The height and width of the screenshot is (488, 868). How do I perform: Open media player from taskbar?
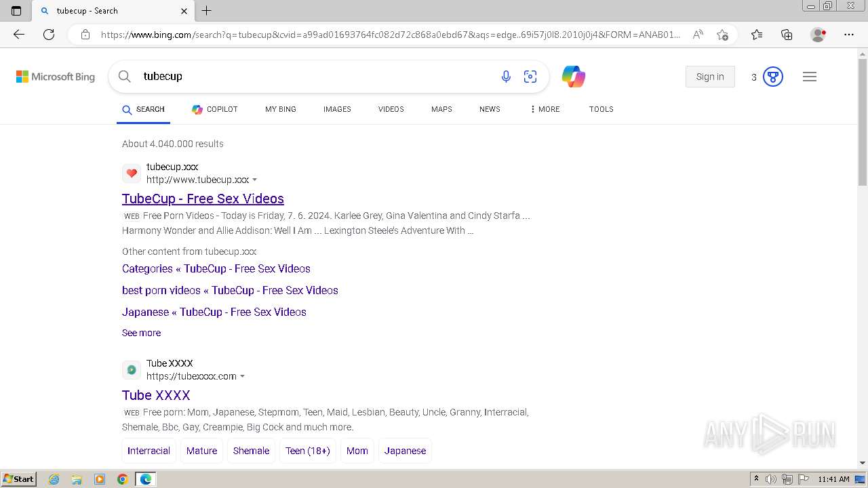click(x=100, y=479)
